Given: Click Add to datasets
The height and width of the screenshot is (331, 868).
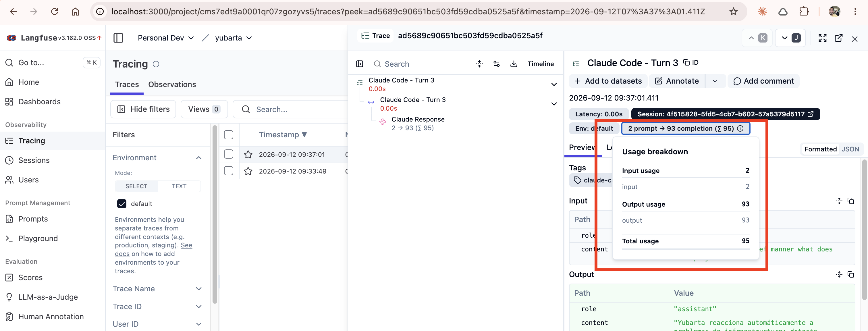Looking at the screenshot, I should 608,81.
